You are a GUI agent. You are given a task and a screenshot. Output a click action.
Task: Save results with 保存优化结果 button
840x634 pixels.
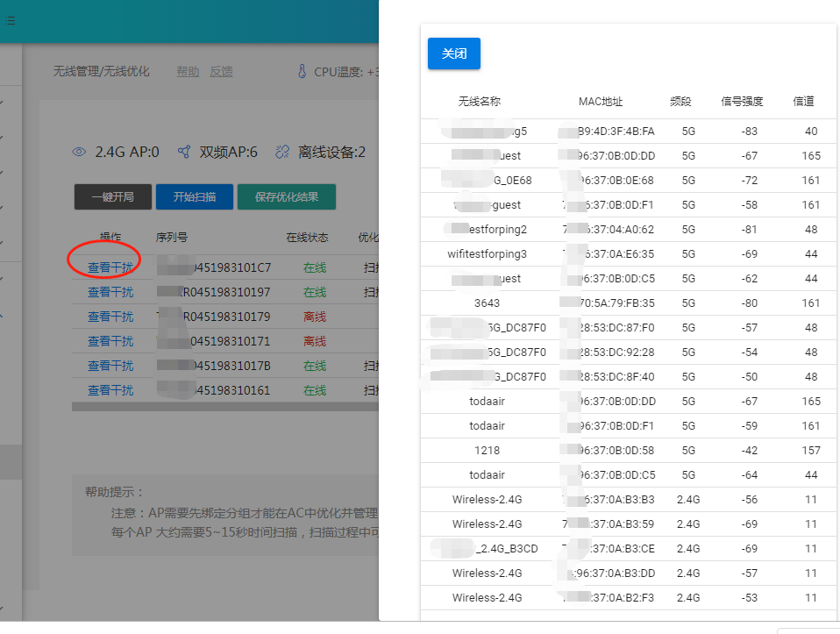(286, 197)
